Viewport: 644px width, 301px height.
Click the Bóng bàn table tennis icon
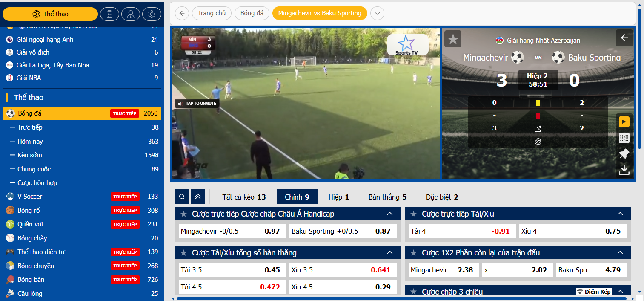pos(10,280)
